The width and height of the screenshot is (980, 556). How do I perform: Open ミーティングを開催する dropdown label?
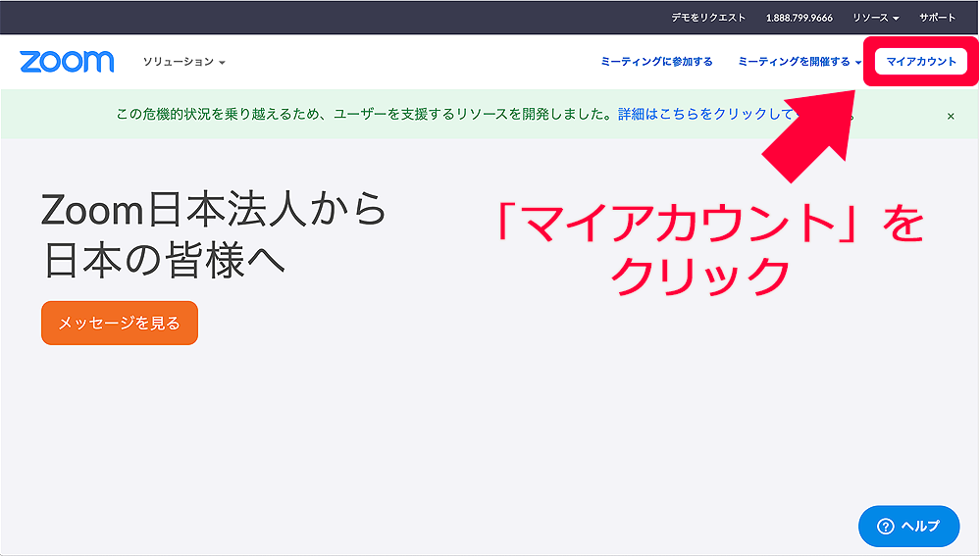point(794,62)
